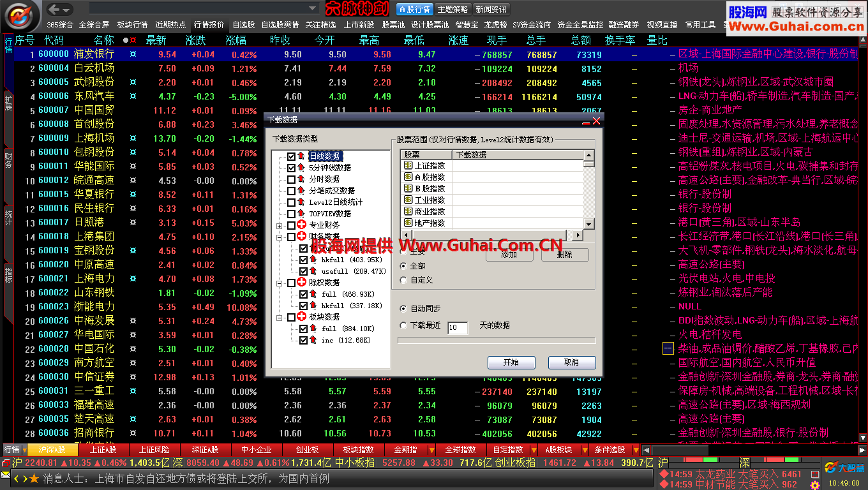Select the 下载最近 radio button
This screenshot has height=490, width=868.
403,325
